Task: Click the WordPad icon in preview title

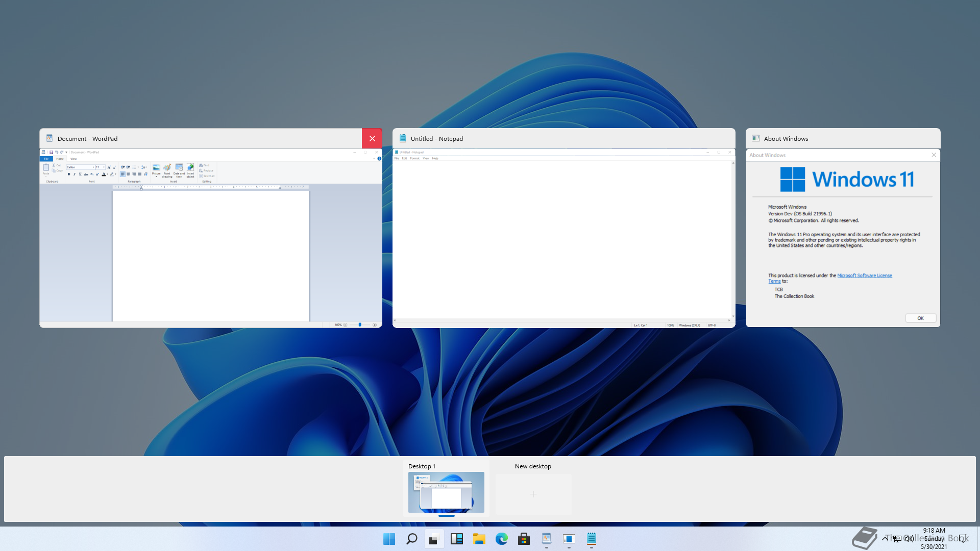Action: [x=50, y=138]
